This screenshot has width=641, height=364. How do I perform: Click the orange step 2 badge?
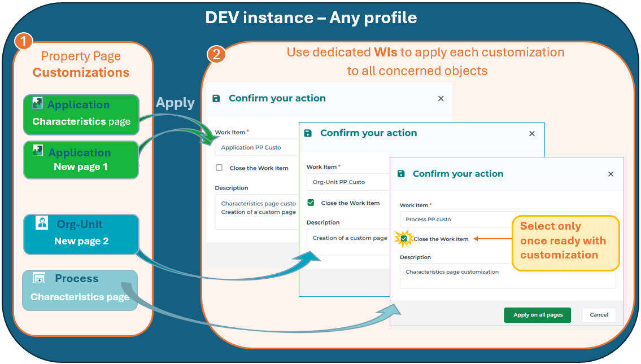click(x=216, y=54)
